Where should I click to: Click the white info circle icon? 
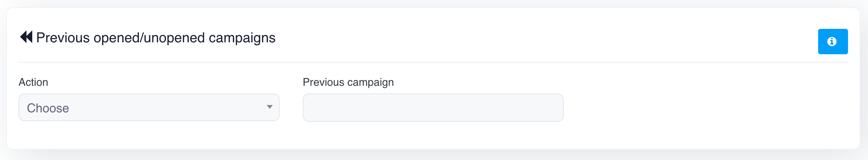click(832, 42)
